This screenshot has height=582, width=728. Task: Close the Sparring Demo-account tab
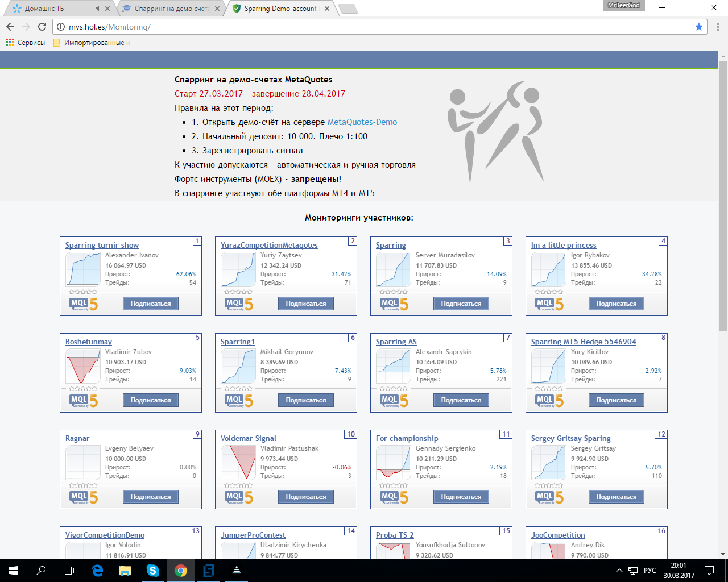(x=326, y=9)
